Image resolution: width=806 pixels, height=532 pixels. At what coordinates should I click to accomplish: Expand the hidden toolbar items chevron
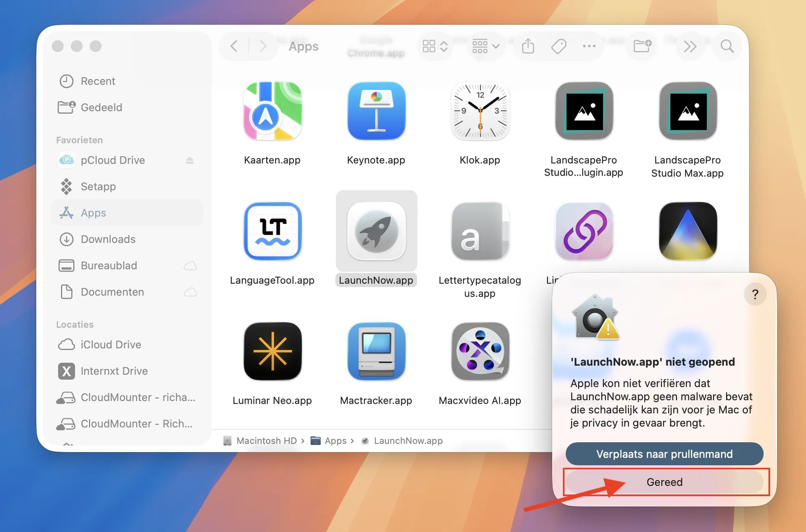coord(690,46)
